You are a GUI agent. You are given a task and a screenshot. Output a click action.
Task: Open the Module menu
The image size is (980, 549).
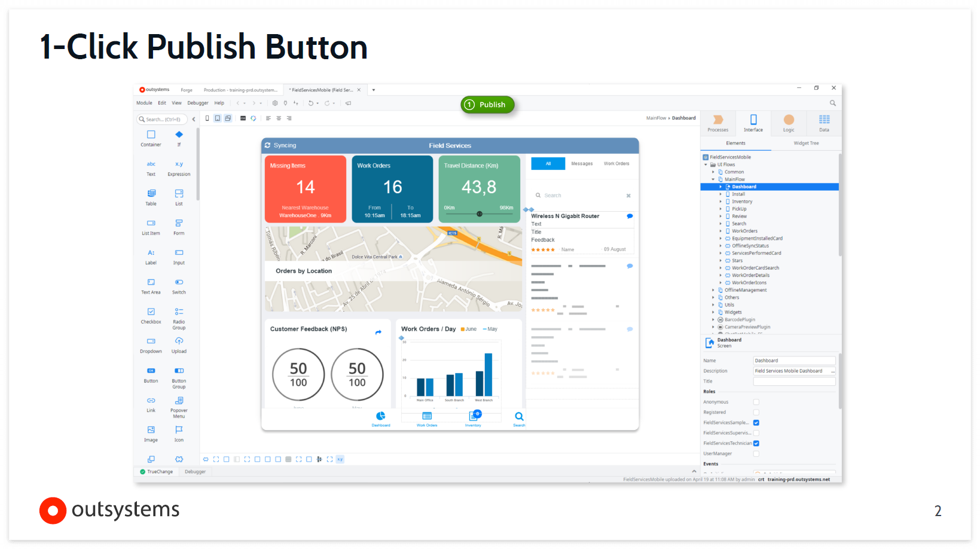144,103
